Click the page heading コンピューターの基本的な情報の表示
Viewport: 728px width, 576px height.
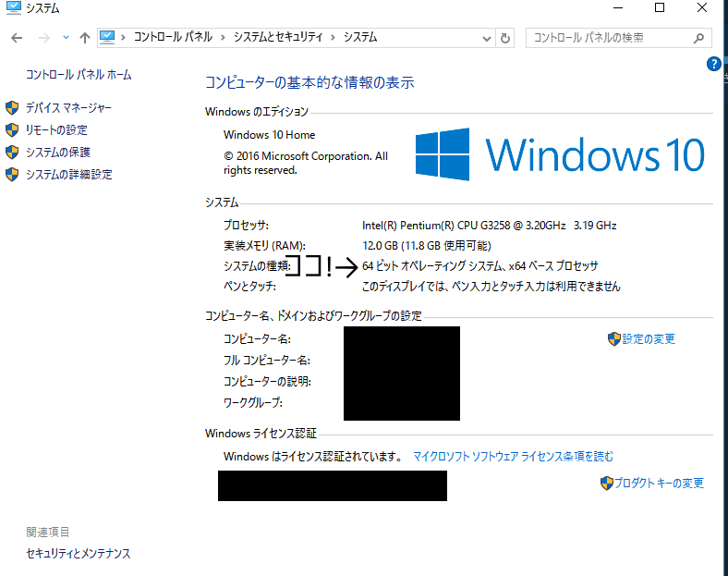tap(309, 82)
